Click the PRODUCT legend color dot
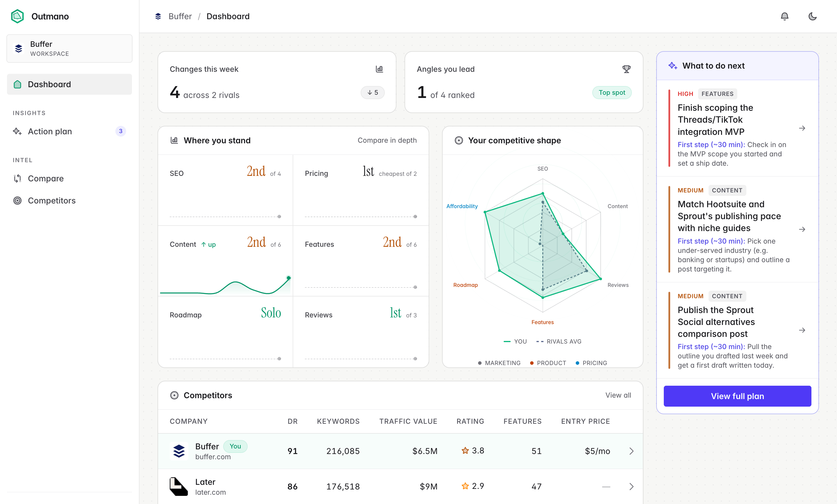Viewport: 837px width, 504px height. (x=531, y=363)
